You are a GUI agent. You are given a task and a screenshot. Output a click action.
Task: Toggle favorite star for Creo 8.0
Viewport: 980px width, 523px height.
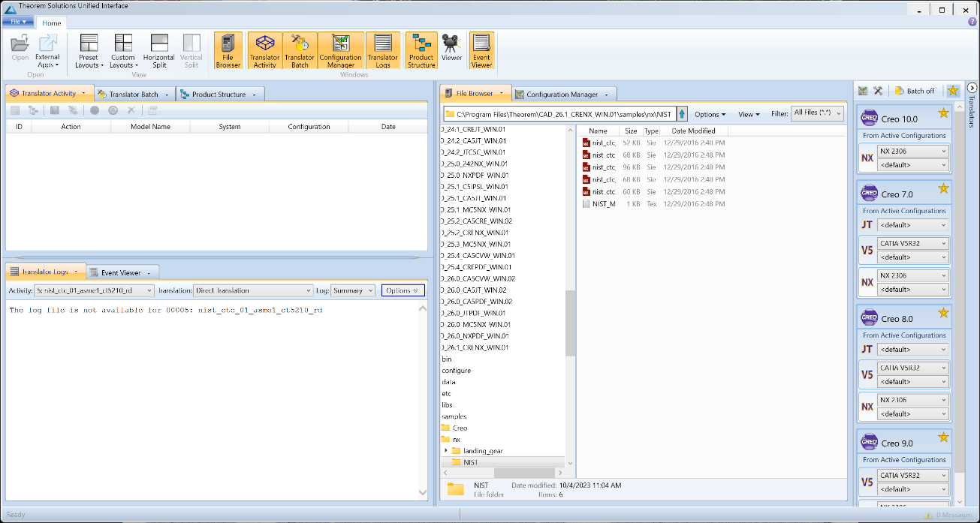click(x=943, y=313)
